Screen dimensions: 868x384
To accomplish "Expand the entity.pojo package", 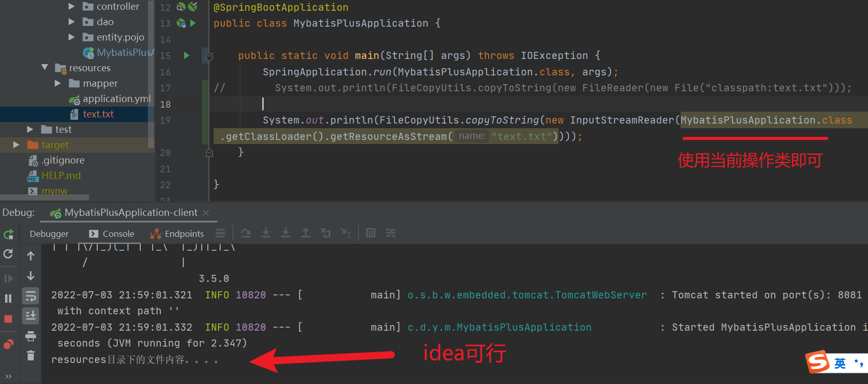I will tap(72, 37).
